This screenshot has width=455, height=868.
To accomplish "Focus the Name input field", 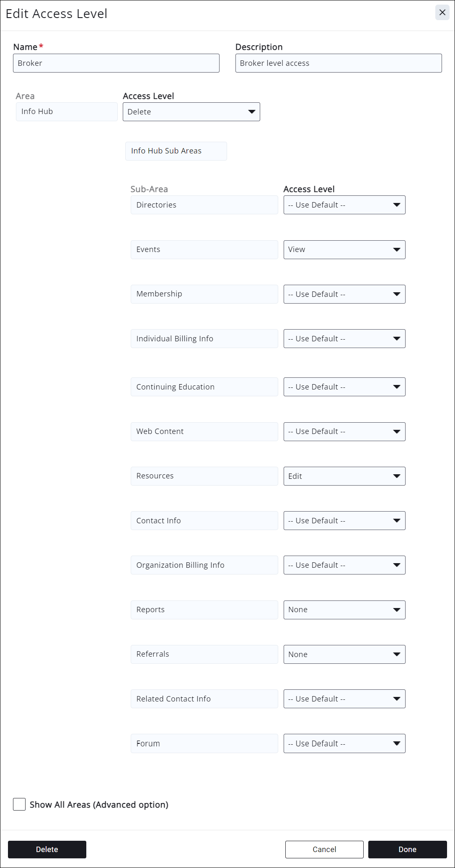I will pos(116,63).
